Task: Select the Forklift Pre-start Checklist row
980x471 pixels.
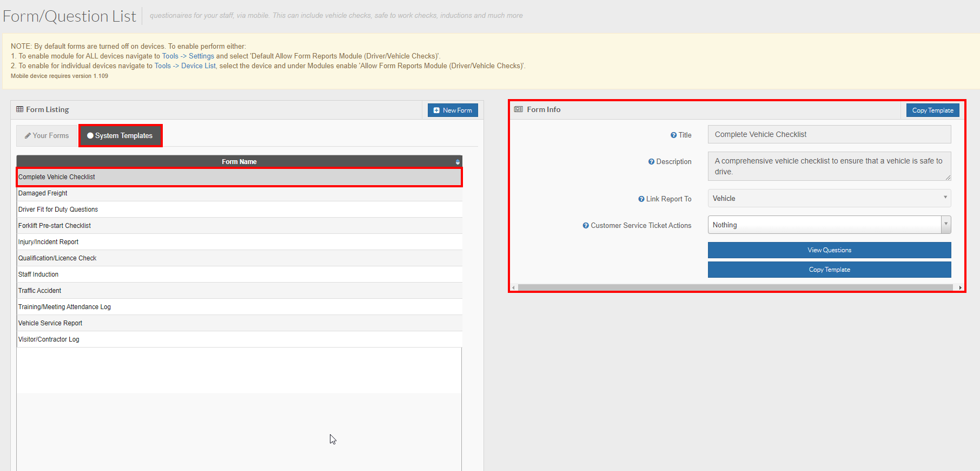Action: coord(239,226)
